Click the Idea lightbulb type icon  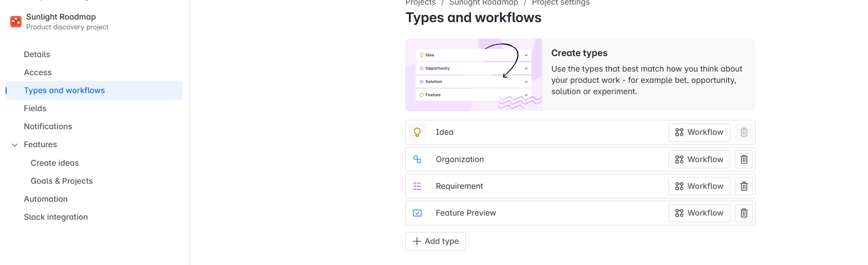(418, 132)
